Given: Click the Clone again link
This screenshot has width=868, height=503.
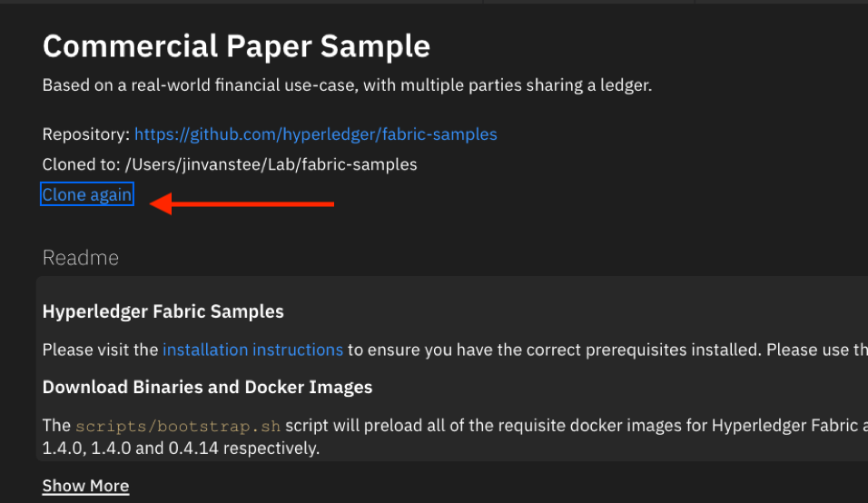Looking at the screenshot, I should point(87,194).
